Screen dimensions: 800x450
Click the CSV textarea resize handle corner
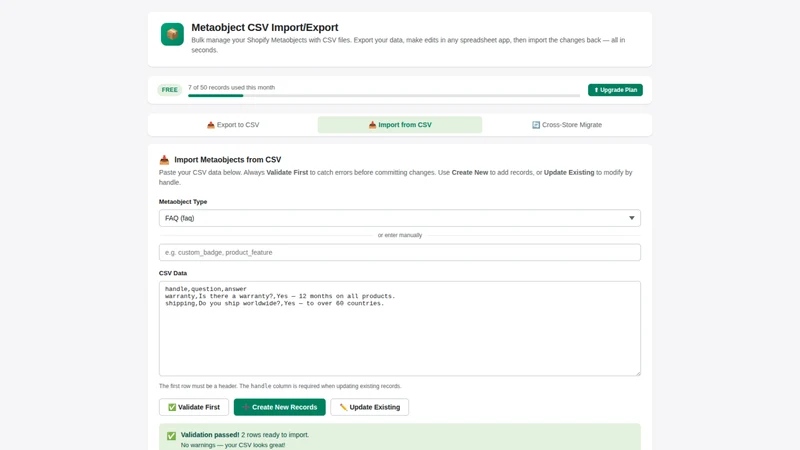[637, 372]
